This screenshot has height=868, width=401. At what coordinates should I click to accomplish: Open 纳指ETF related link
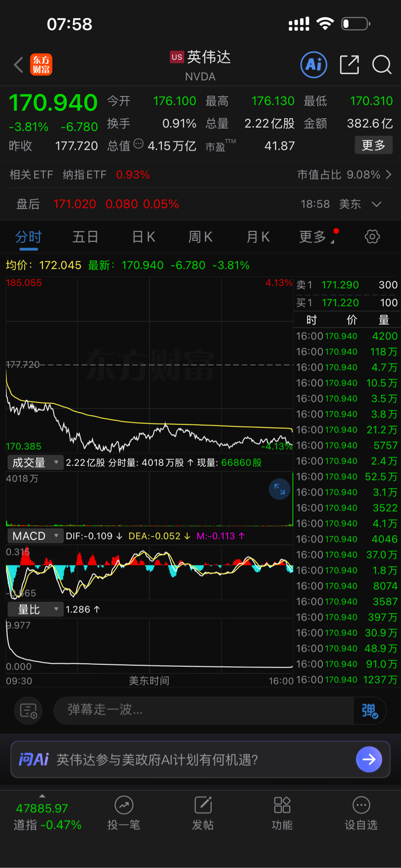pos(85,174)
